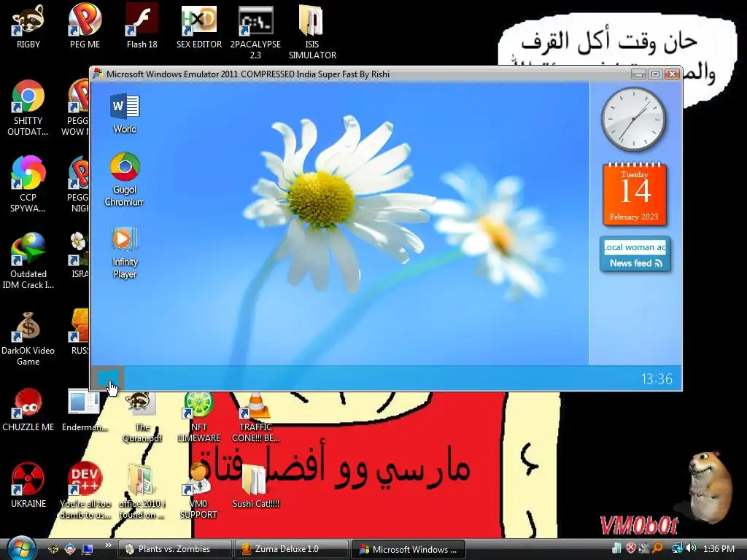This screenshot has width=747, height=560.
Task: Open Infinity Player in the emulator
Action: [x=125, y=252]
